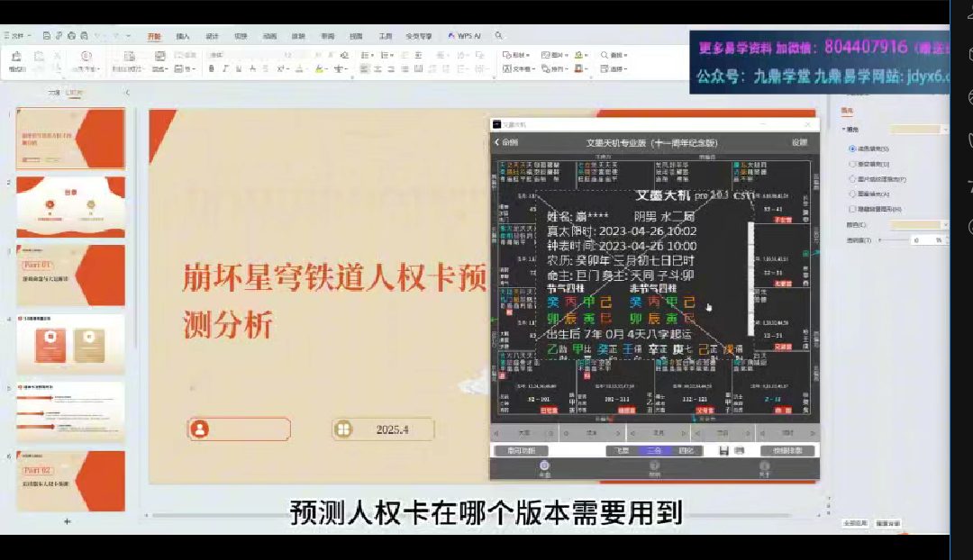Select slide 2 thumbnail in sidebar
Image resolution: width=973 pixels, height=560 pixels.
point(70,207)
